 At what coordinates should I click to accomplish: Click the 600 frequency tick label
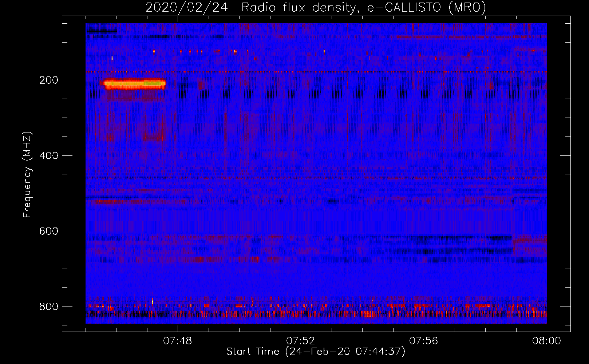point(49,231)
